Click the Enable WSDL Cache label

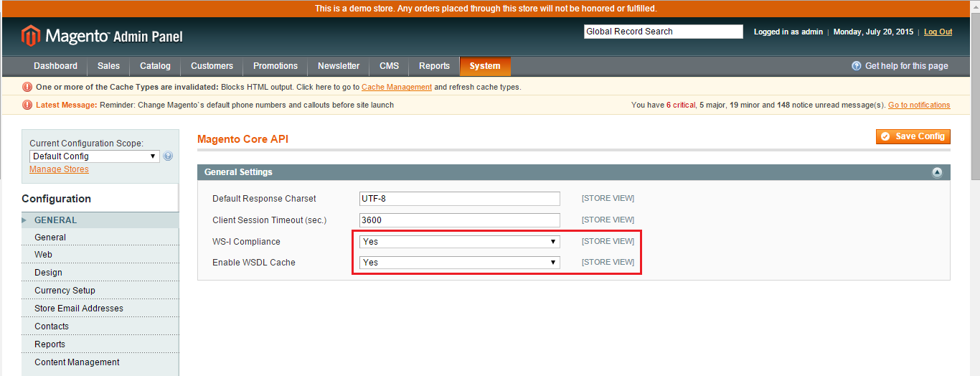click(254, 263)
